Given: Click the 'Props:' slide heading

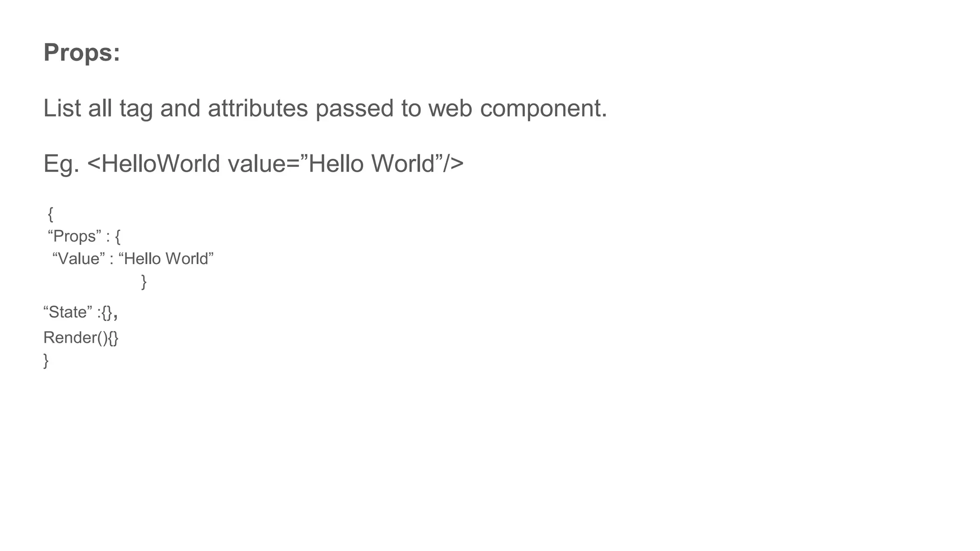Looking at the screenshot, I should click(x=82, y=53).
